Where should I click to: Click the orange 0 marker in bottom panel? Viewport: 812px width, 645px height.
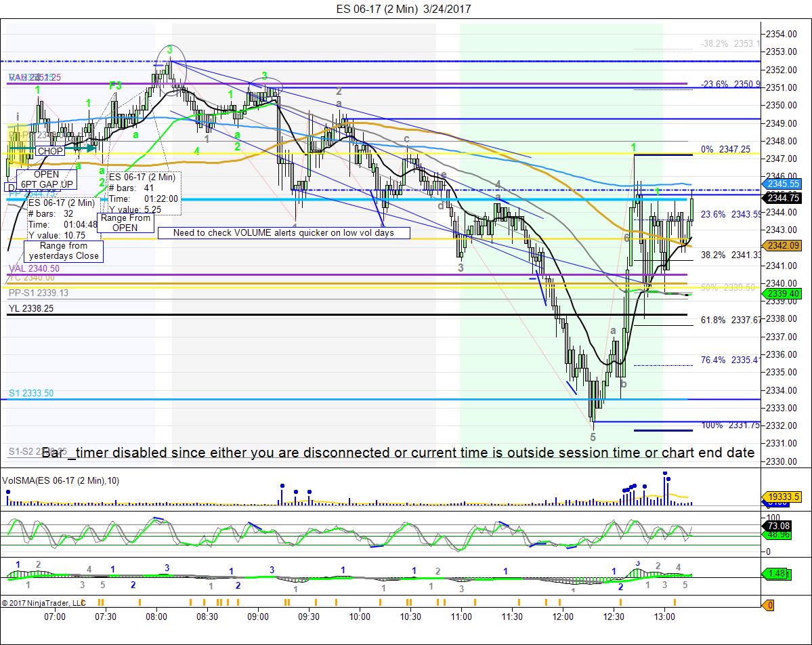[769, 605]
